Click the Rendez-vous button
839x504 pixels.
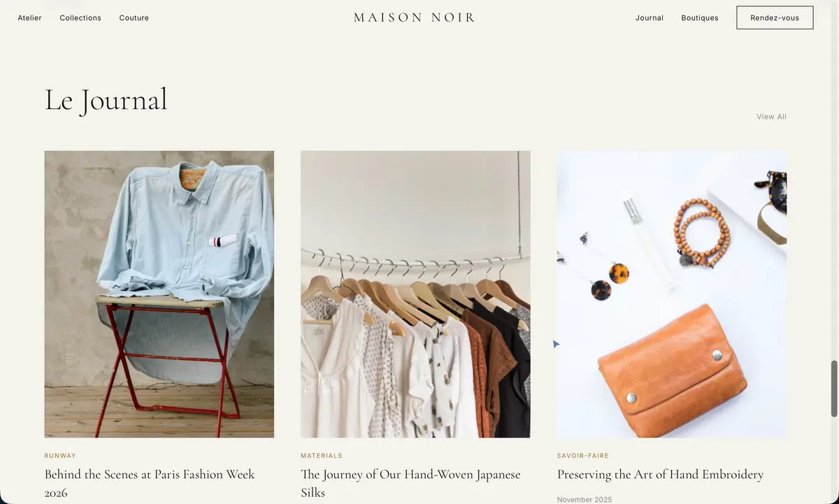pos(775,17)
